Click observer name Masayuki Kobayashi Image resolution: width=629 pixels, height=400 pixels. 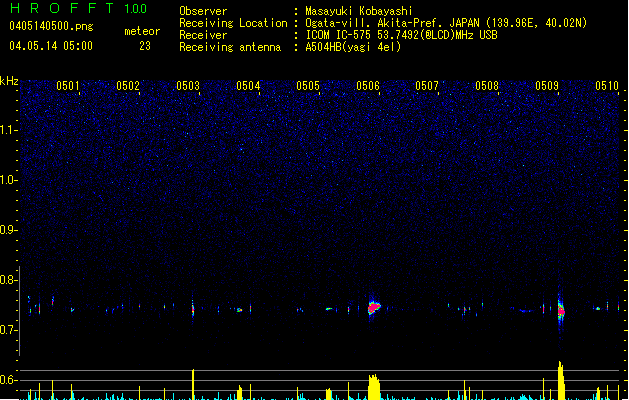[359, 11]
